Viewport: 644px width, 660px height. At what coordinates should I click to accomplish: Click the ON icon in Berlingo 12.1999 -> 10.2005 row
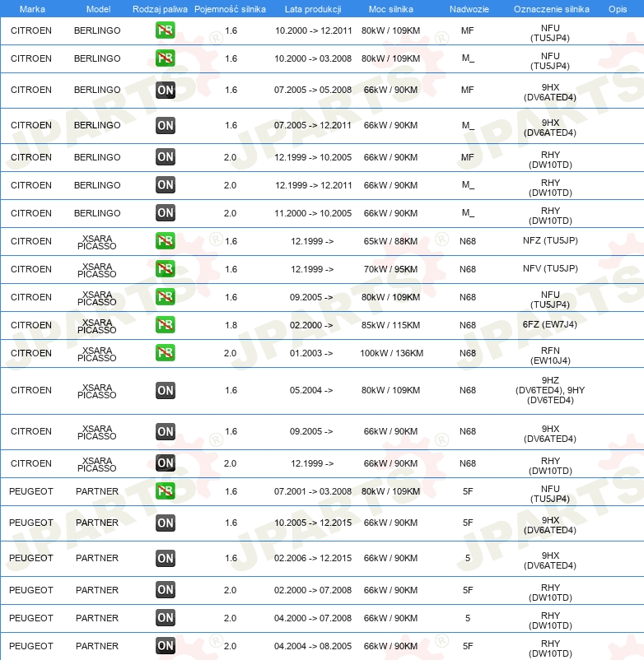tap(165, 157)
